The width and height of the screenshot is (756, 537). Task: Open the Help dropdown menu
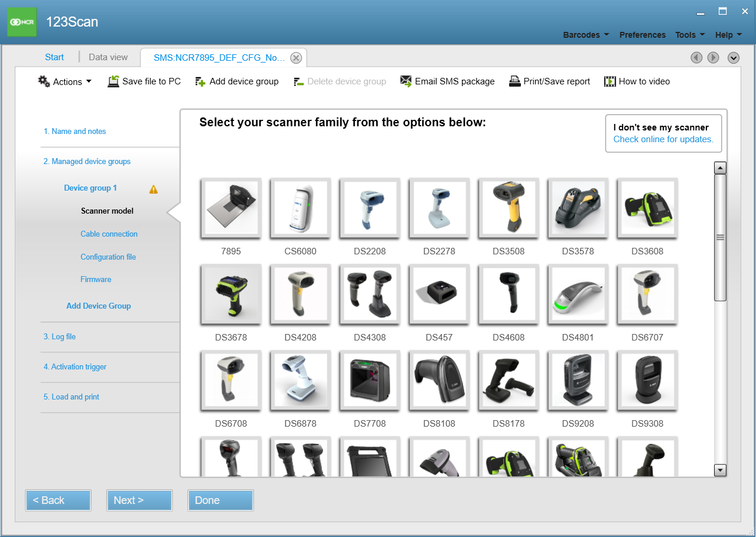point(728,35)
